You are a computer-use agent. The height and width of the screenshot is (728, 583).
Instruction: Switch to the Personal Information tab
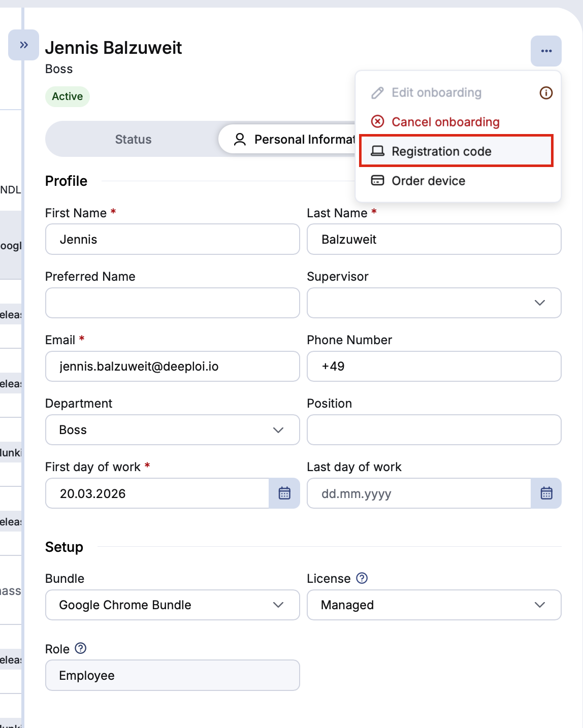[287, 139]
